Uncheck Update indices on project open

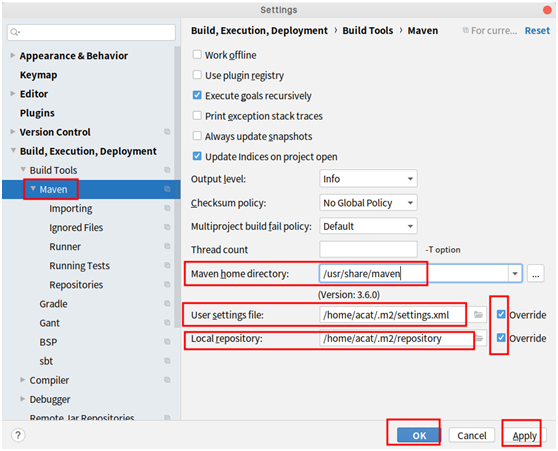[197, 156]
